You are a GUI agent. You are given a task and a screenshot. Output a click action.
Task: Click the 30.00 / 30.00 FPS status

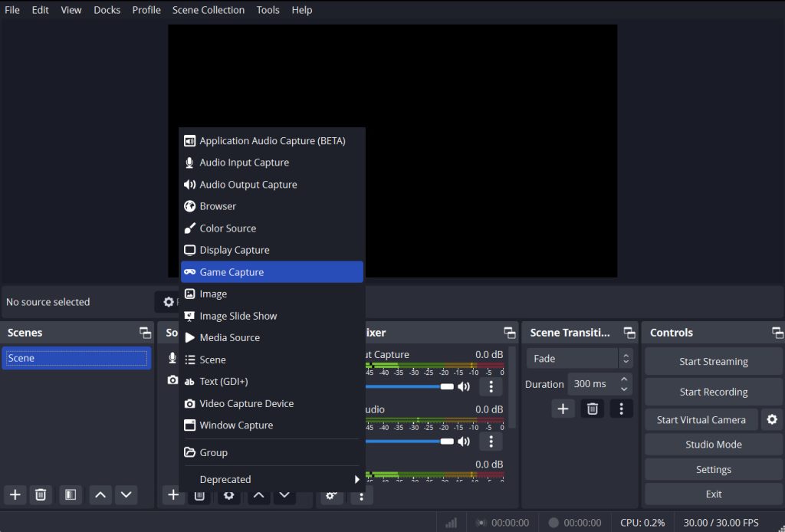tap(721, 523)
